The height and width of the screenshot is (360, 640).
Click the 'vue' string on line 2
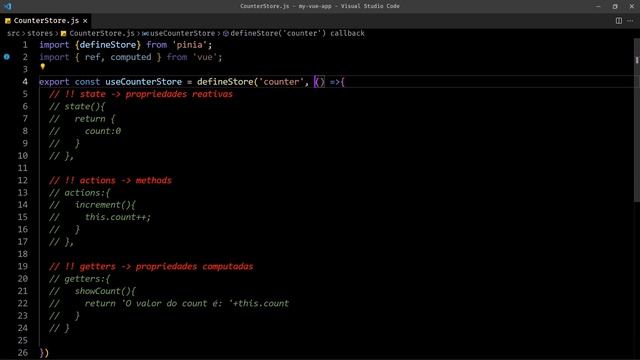pos(205,57)
